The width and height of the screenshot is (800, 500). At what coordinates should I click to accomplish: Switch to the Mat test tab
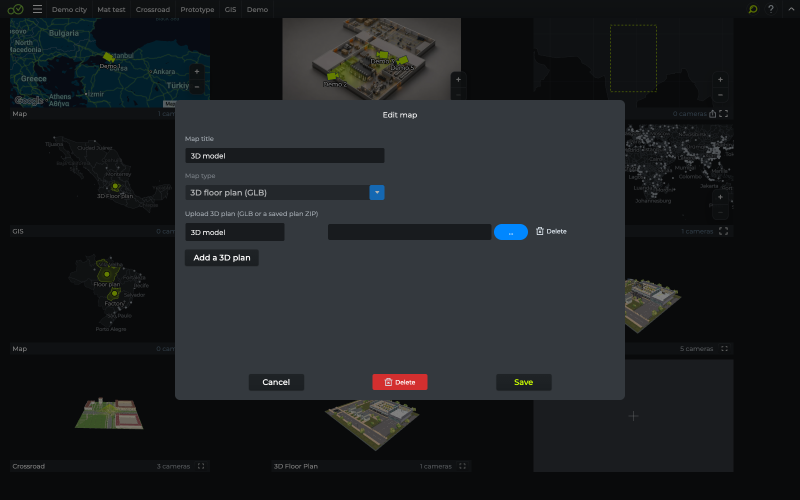pos(111,10)
